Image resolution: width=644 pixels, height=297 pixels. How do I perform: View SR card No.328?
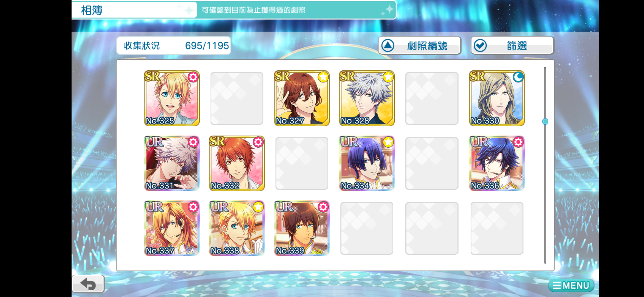tap(367, 98)
